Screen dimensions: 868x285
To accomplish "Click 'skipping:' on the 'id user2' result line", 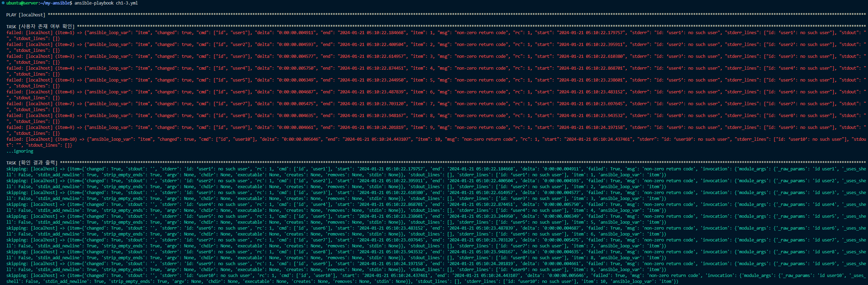I will (x=17, y=180).
